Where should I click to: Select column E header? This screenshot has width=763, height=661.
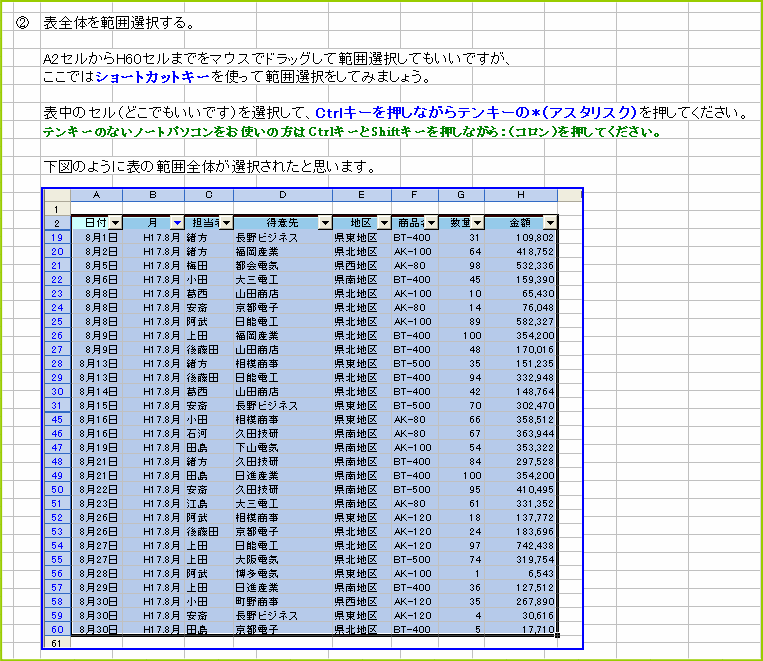tap(362, 195)
